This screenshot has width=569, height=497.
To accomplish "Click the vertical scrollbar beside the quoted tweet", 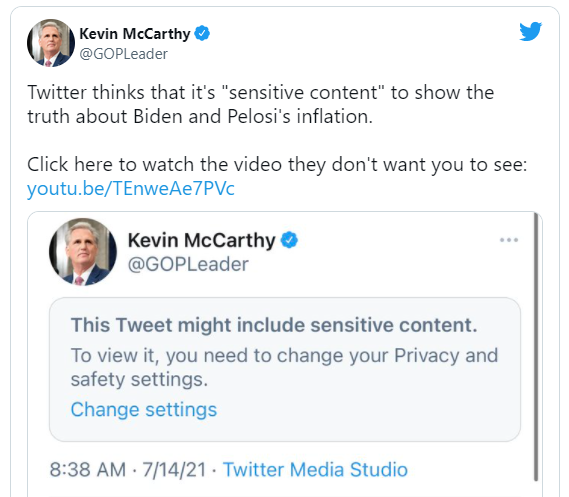I will 536,346.
